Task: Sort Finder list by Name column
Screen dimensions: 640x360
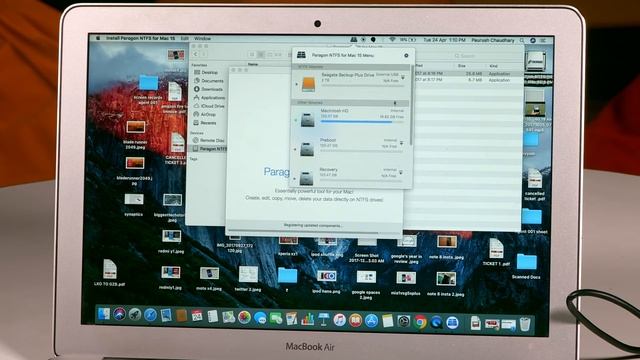Action: coord(253,64)
